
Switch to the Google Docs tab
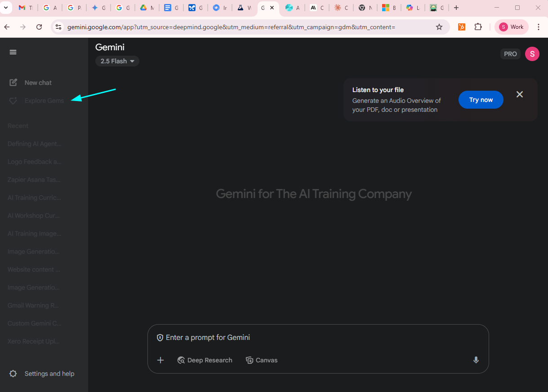pyautogui.click(x=171, y=8)
